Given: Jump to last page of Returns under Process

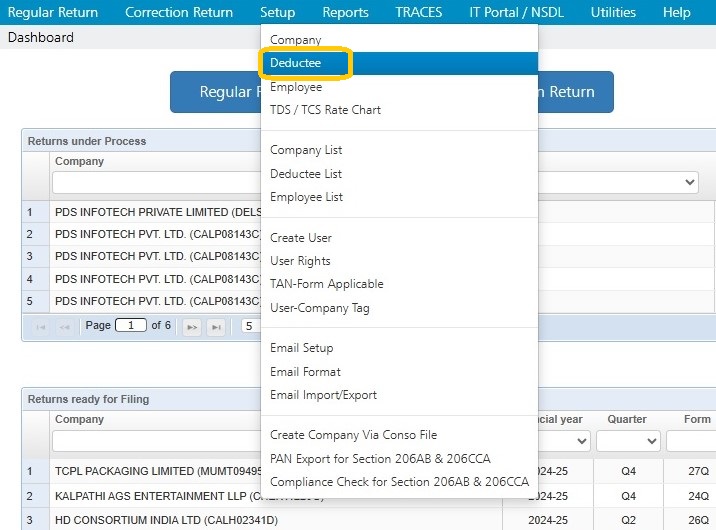Looking at the screenshot, I should tap(216, 327).
